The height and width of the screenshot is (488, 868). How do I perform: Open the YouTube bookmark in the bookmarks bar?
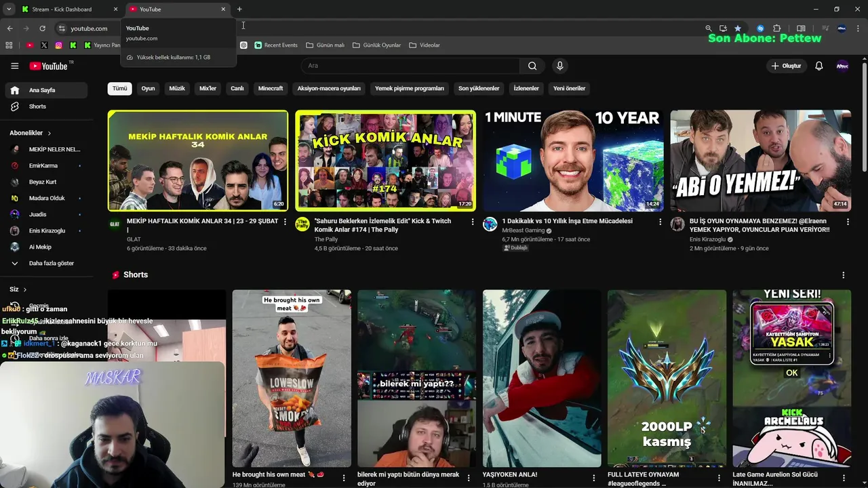pos(29,45)
